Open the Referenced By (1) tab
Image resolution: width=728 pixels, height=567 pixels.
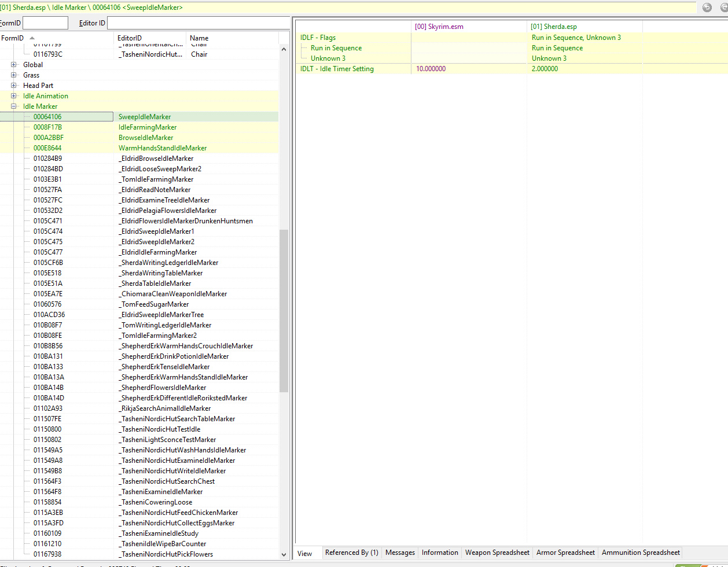pyautogui.click(x=351, y=553)
